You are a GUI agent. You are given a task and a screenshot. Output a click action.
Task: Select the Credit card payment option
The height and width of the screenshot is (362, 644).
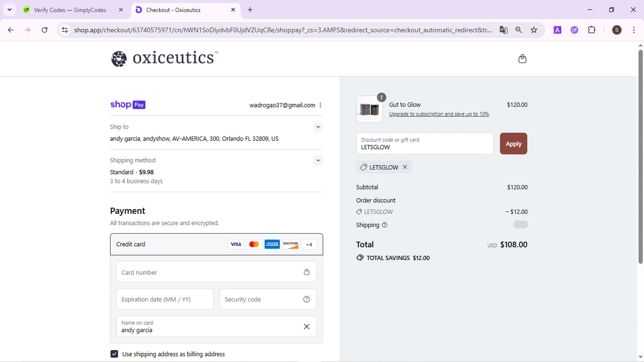[216, 244]
